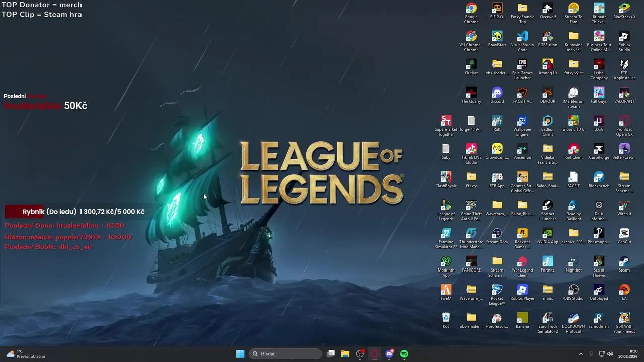Image resolution: width=644 pixels, height=362 pixels.
Task: Launch Roblox Studio shortcut
Action: [x=624, y=41]
